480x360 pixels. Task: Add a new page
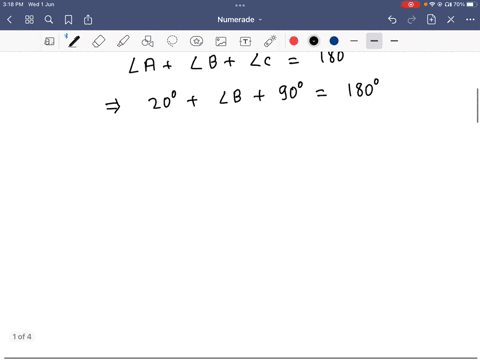pyautogui.click(x=431, y=19)
